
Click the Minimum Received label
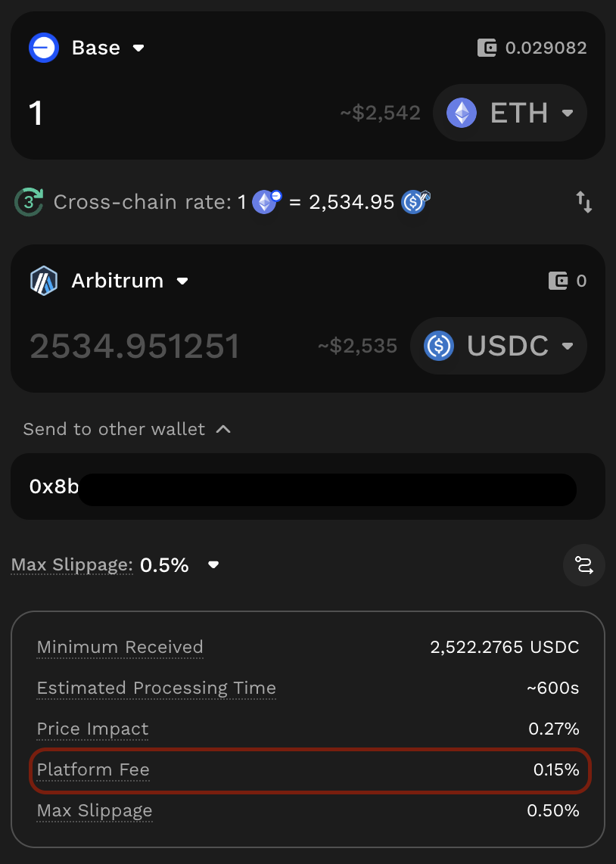(120, 648)
